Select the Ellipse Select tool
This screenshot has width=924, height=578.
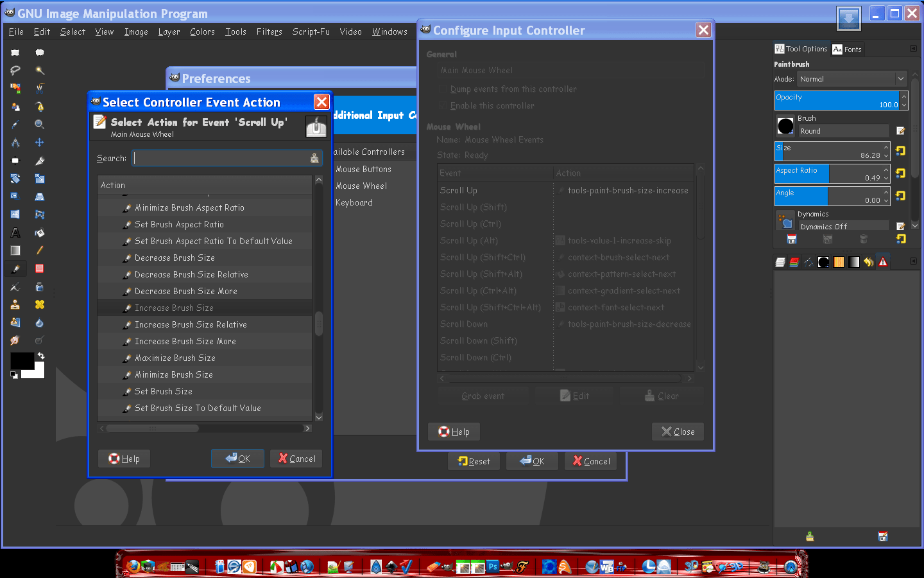[40, 53]
